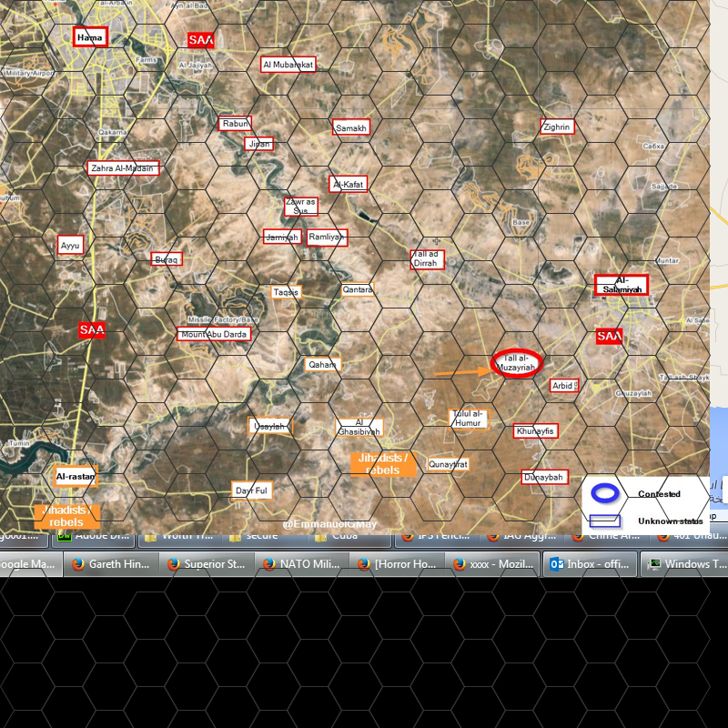This screenshot has height=728, width=728.
Task: Select the Al Ghasibiyah label
Action: click(x=359, y=427)
